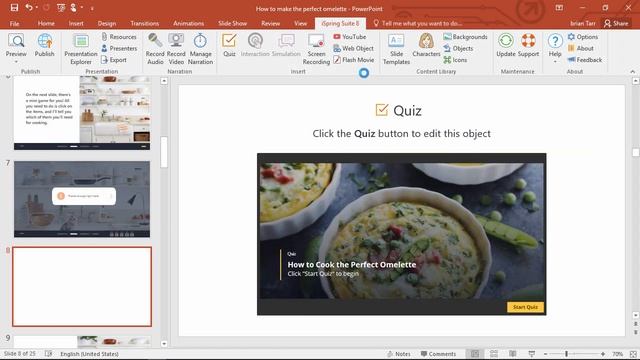Open Ribbon Display Options
Viewport: 640px width, 360px height.
click(559, 7)
